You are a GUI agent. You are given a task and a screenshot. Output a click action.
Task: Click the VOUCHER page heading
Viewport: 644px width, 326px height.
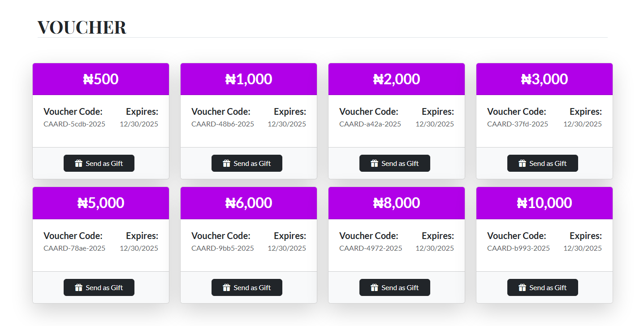pos(82,27)
